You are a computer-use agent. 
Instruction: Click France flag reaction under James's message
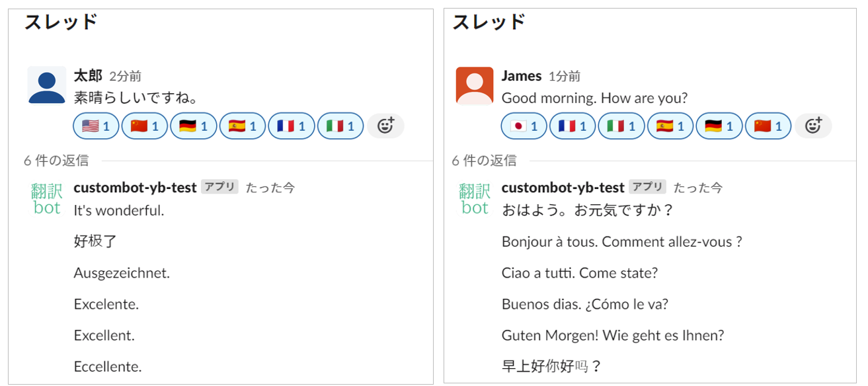(573, 126)
